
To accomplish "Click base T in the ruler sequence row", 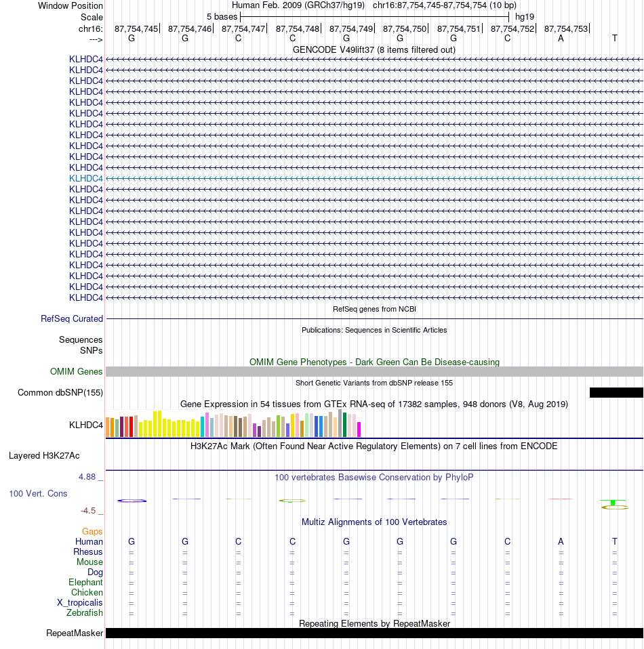I will coord(615,39).
